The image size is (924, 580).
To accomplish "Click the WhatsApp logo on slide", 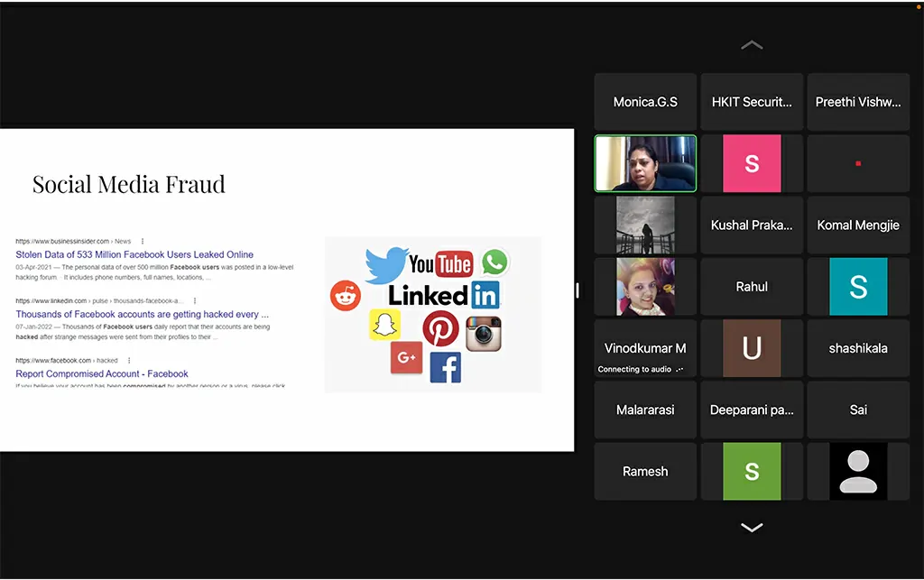I will (495, 262).
